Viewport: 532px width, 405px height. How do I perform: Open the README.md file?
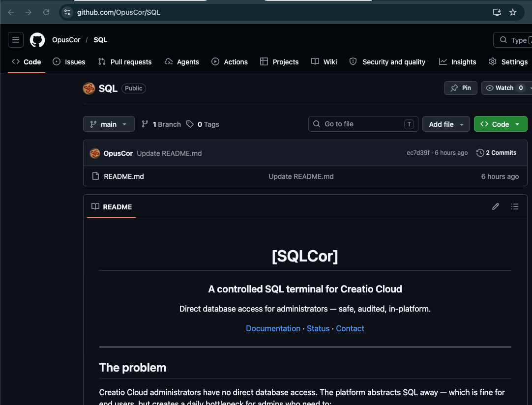click(124, 176)
